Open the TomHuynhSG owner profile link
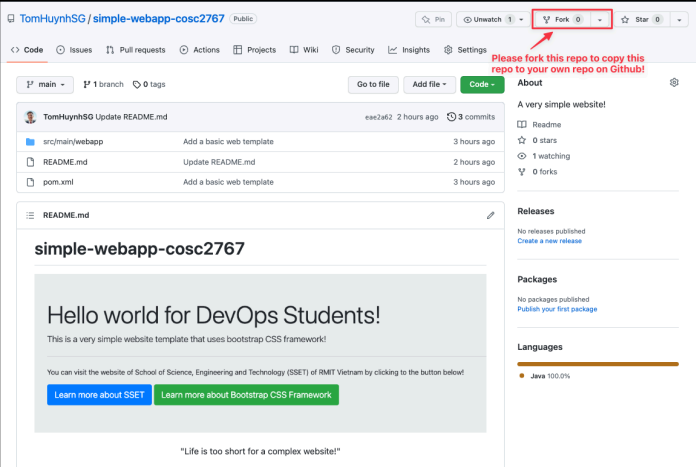 [52, 19]
